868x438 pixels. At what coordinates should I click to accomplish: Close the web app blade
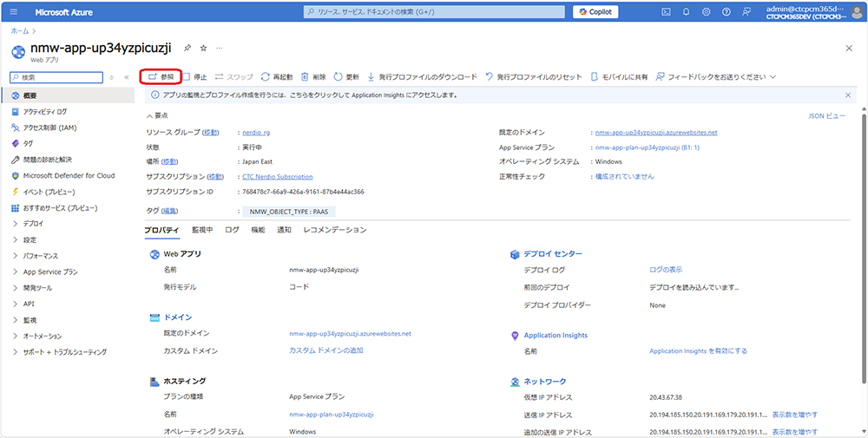pyautogui.click(x=849, y=48)
